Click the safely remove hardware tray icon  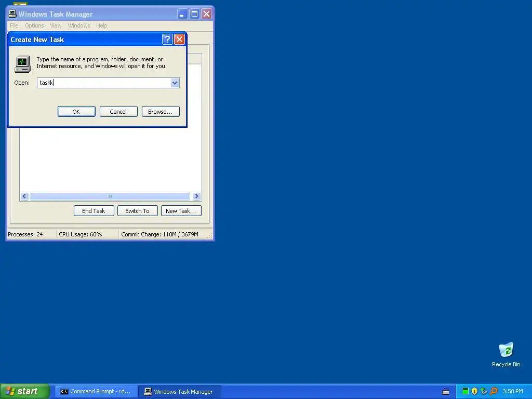click(x=484, y=391)
